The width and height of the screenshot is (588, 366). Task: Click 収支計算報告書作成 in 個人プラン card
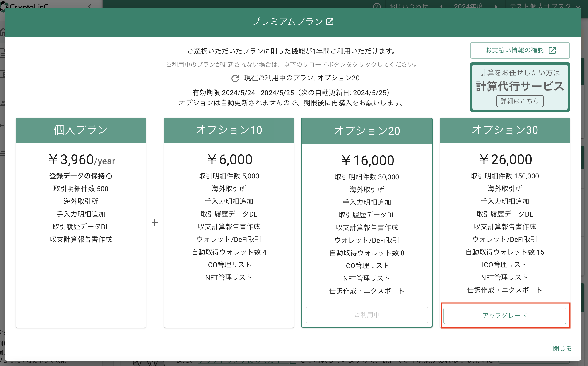pyautogui.click(x=81, y=239)
